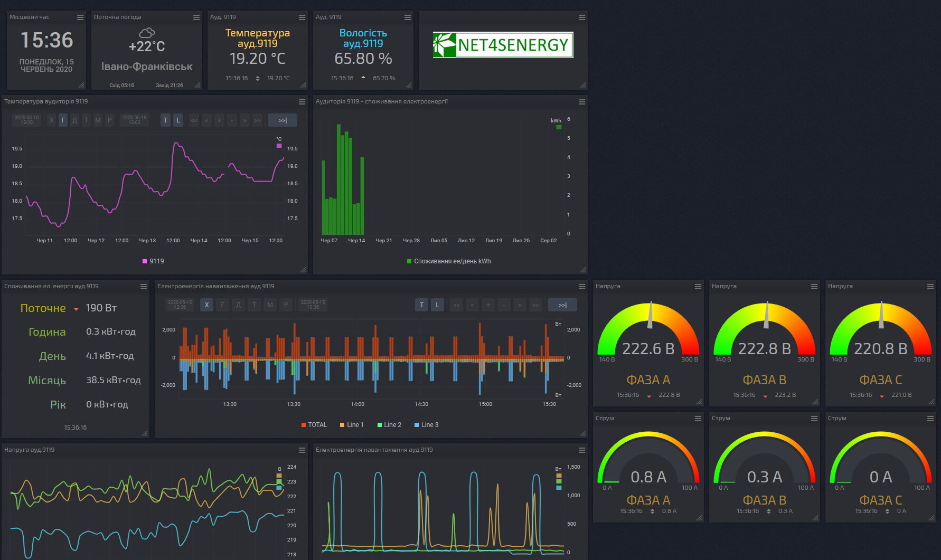Open the menu of Фаза C Струм gauge
The height and width of the screenshot is (560, 941).
point(930,419)
